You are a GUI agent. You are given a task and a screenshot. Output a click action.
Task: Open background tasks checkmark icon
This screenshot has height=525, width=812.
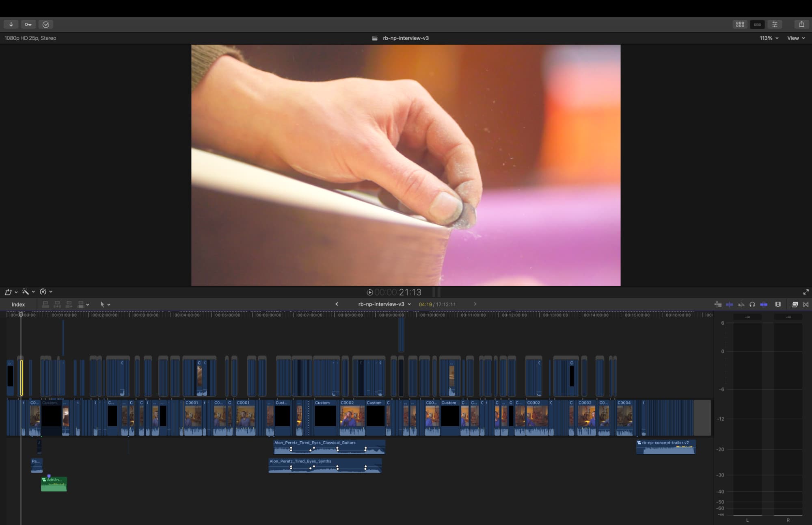click(46, 24)
